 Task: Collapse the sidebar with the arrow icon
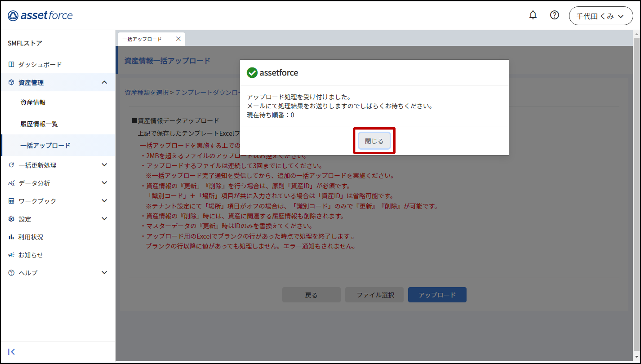click(11, 352)
